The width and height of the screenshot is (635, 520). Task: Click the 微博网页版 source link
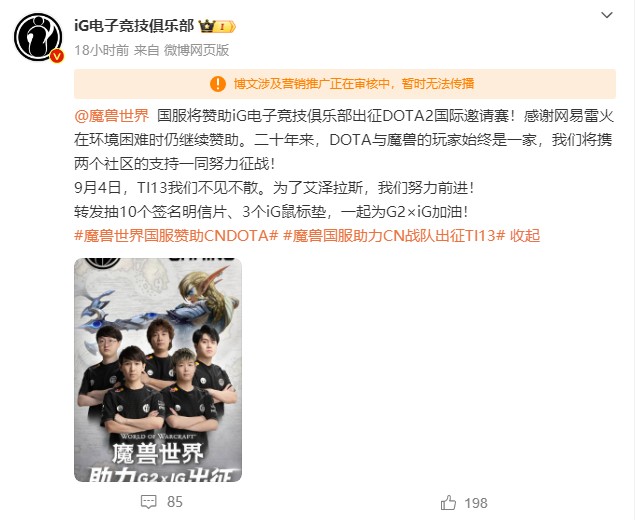pyautogui.click(x=196, y=50)
